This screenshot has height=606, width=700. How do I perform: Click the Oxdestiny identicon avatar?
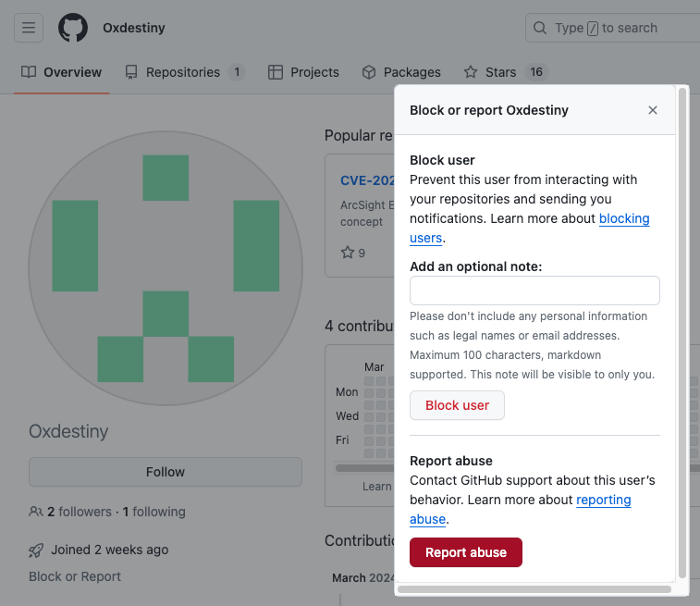point(166,268)
